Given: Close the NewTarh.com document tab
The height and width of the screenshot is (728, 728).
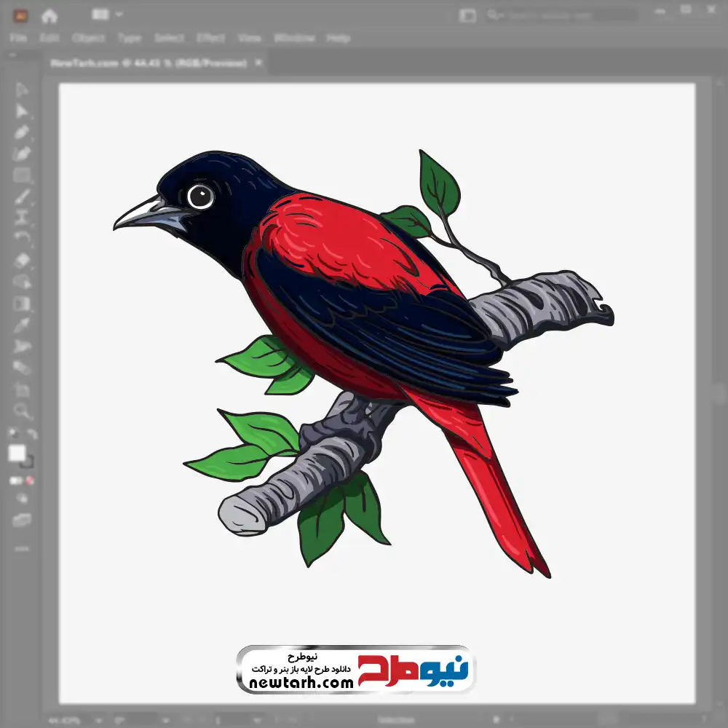Looking at the screenshot, I should [258, 63].
